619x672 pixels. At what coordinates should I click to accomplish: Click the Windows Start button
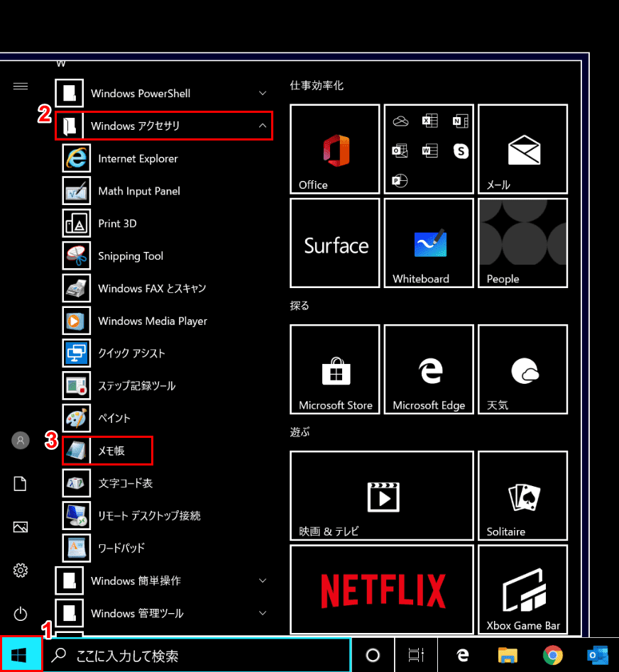click(21, 654)
